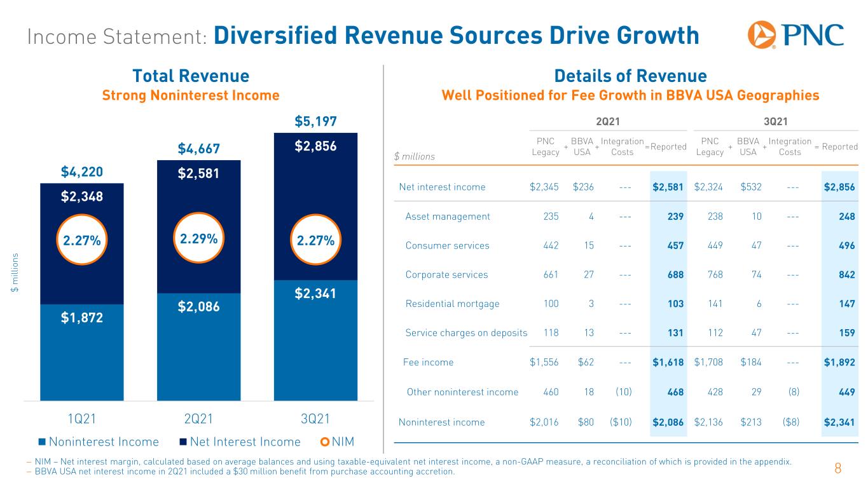This screenshot has width=868, height=488.
Task: Click the $532 BBVA USA cell
Action: click(752, 187)
